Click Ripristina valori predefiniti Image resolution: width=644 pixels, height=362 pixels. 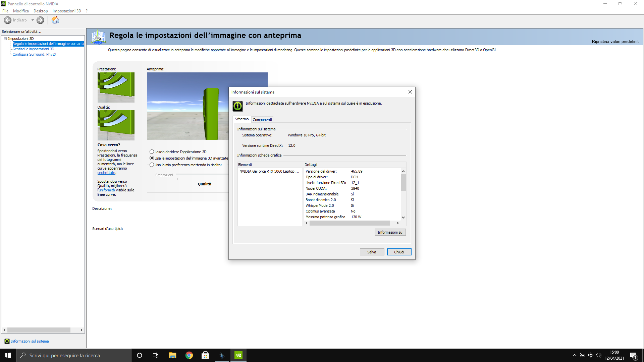[x=615, y=42]
